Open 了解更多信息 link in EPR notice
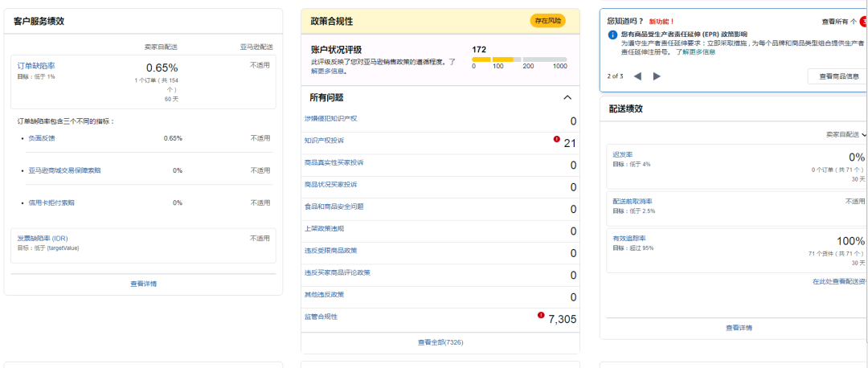This screenshot has width=868, height=368. tap(695, 52)
